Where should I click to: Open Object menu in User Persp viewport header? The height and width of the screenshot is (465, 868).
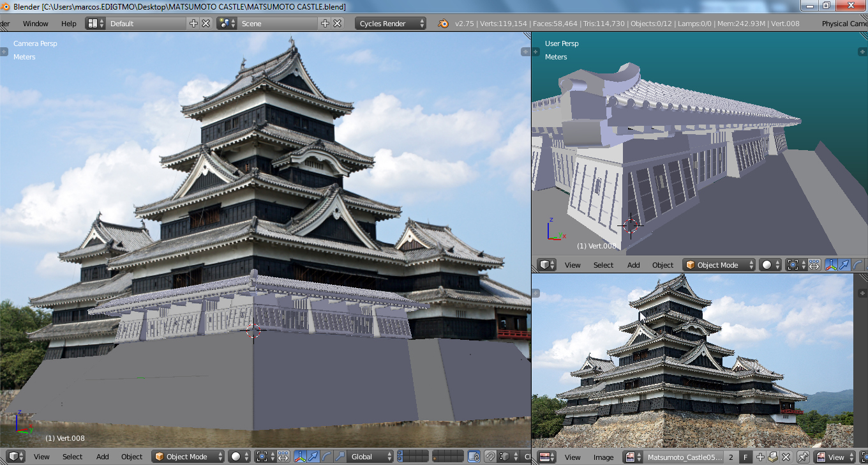(x=663, y=265)
